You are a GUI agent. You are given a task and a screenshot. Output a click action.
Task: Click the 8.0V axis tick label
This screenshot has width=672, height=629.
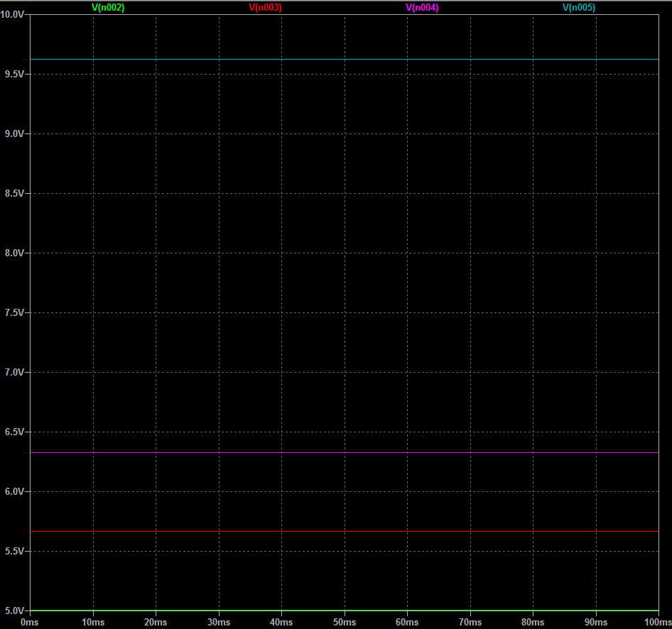coord(16,253)
